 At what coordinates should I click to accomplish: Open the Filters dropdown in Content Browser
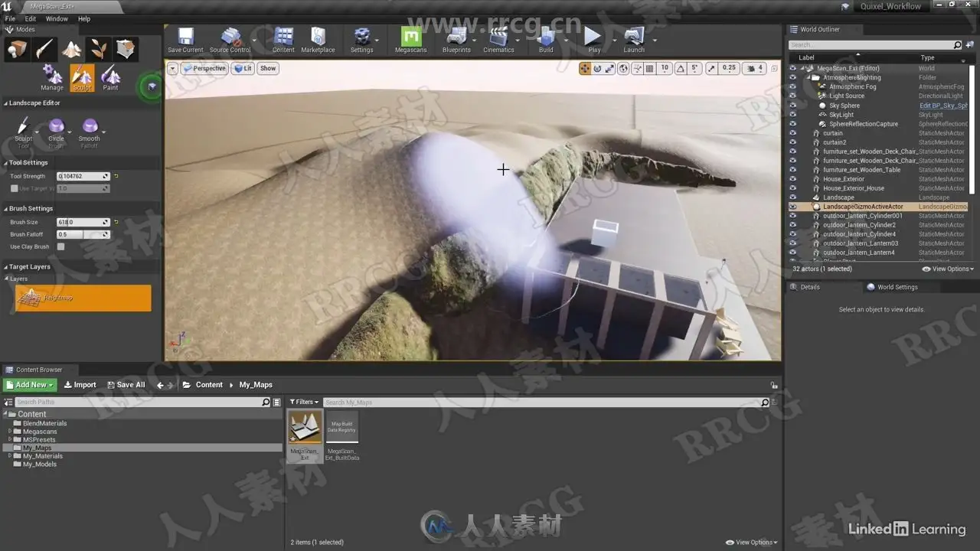pyautogui.click(x=304, y=402)
